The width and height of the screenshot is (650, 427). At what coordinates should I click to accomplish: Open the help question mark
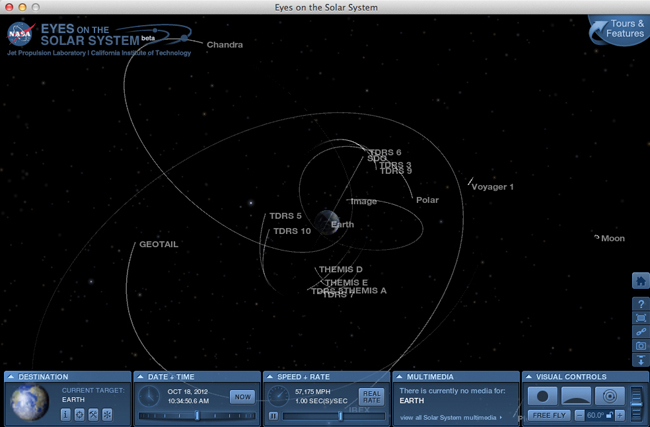pos(640,304)
